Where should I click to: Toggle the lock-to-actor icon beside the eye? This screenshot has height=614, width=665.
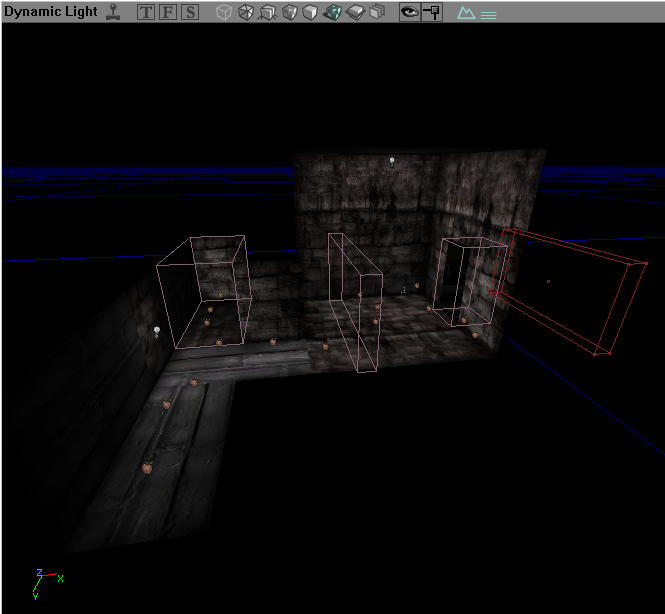432,13
